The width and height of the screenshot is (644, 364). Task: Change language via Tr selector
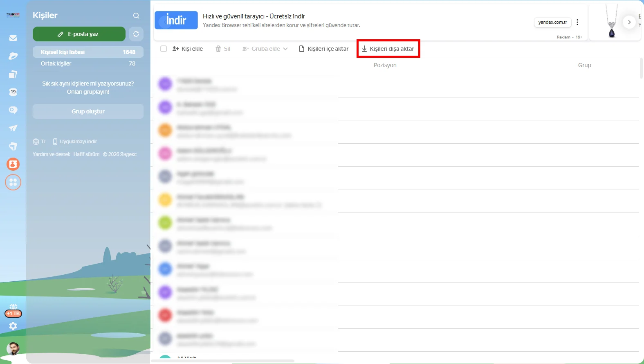coord(39,142)
